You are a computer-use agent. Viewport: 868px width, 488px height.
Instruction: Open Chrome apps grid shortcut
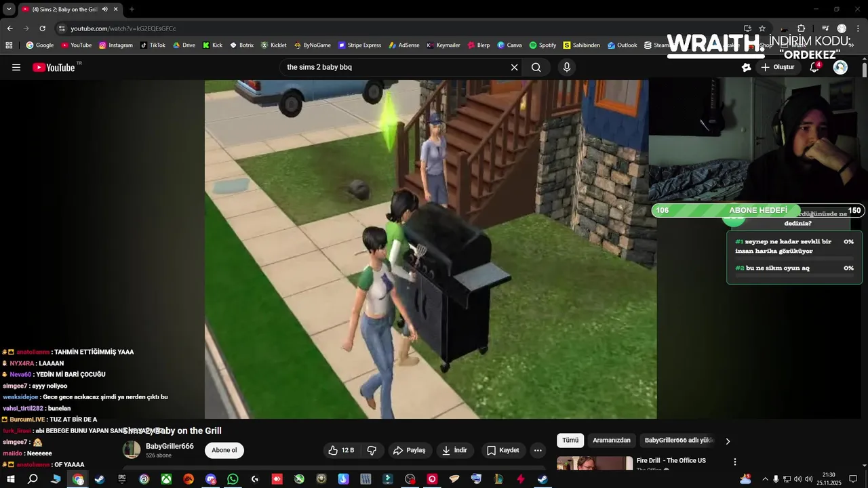(9, 45)
